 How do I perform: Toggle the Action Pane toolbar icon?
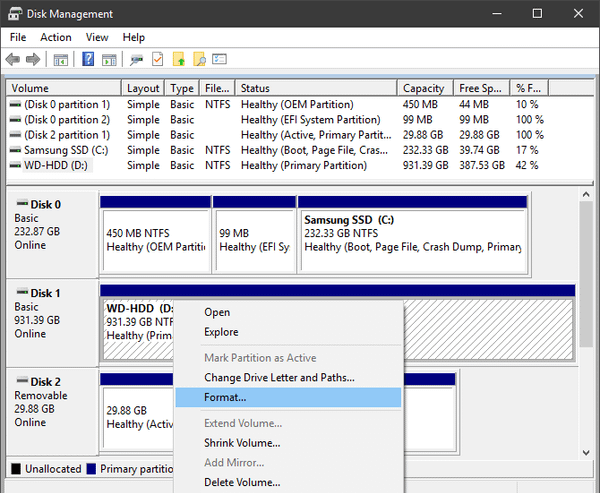coord(108,60)
